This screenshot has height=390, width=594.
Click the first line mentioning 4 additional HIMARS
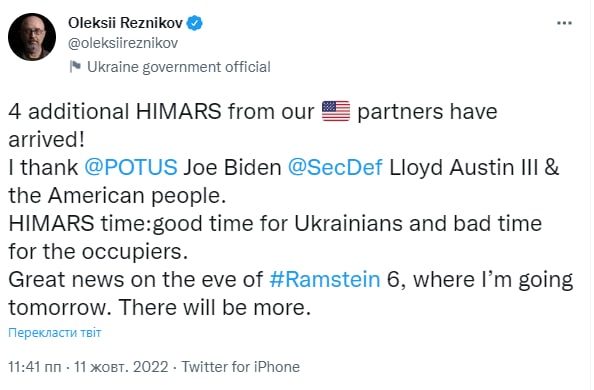pyautogui.click(x=253, y=111)
